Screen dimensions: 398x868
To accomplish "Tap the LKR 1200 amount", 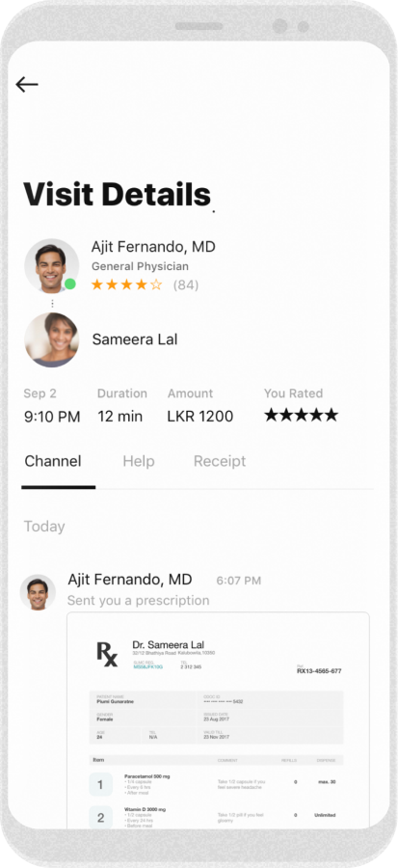I will (200, 417).
